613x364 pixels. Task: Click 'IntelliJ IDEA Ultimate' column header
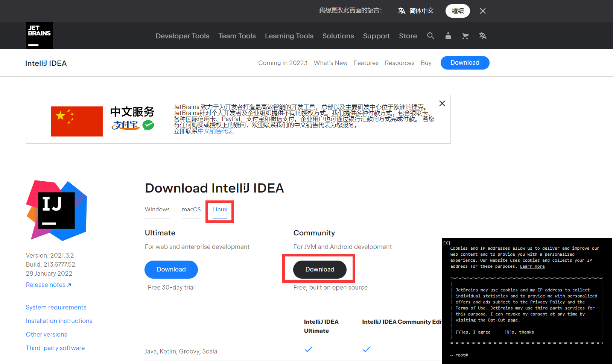point(321,326)
